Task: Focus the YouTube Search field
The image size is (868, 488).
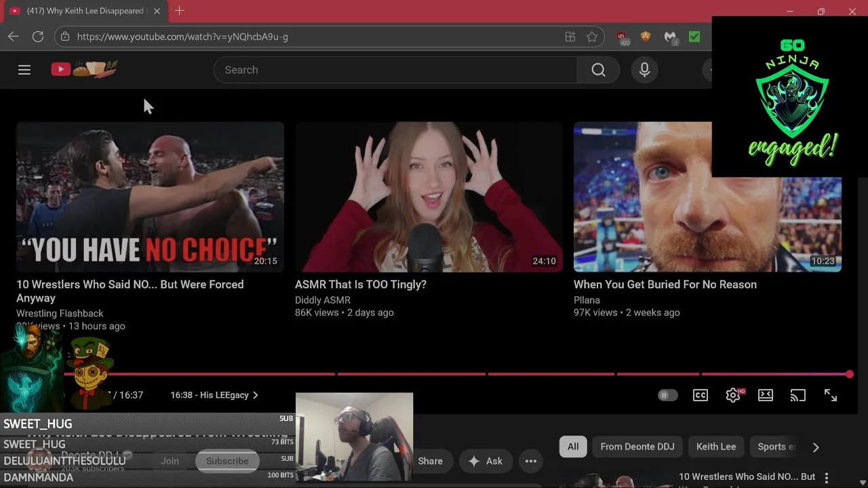Action: tap(395, 70)
